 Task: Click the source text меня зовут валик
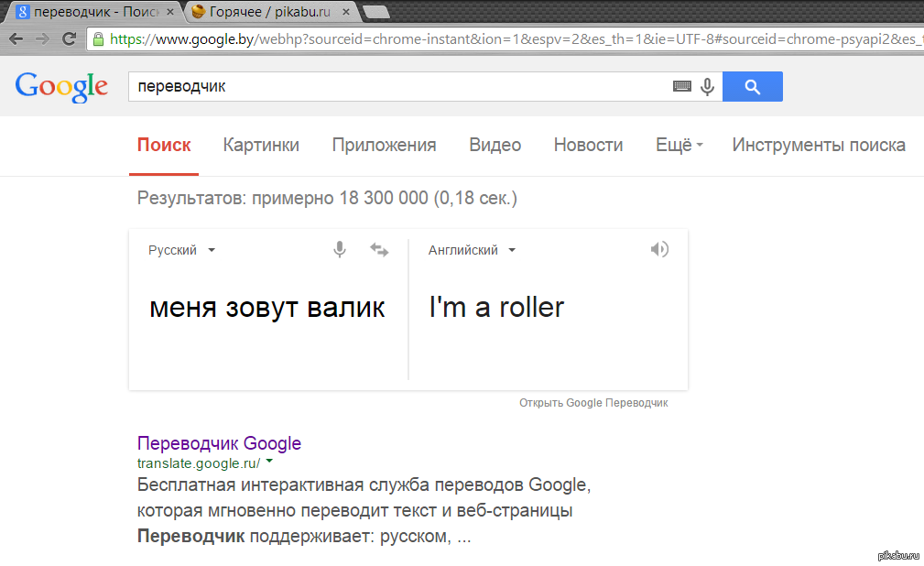(x=267, y=307)
